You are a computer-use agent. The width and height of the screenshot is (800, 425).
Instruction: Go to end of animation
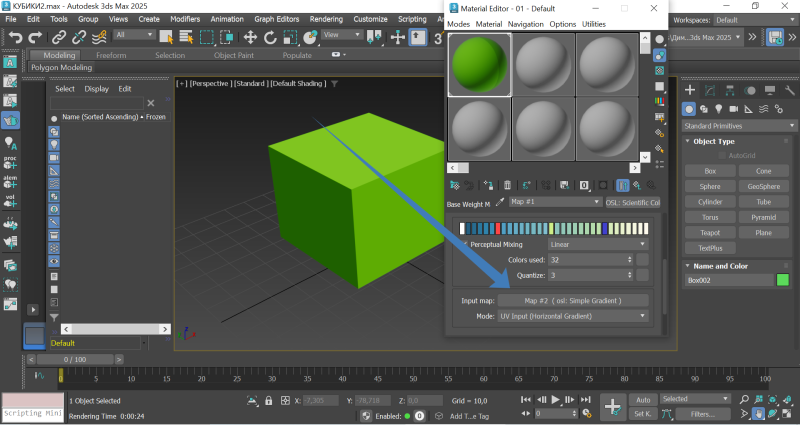pos(586,399)
